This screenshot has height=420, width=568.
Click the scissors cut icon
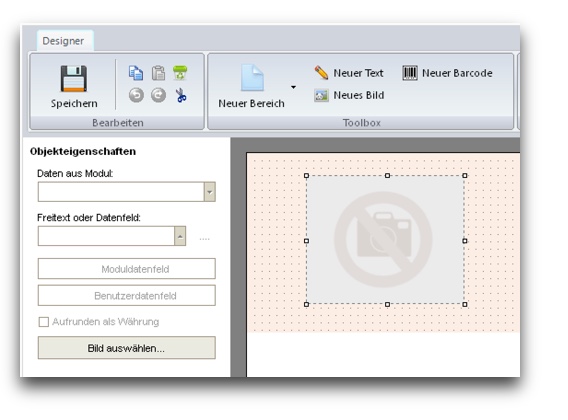click(x=181, y=95)
